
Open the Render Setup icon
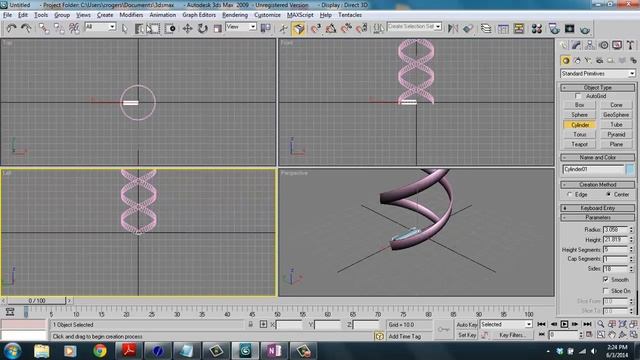click(553, 28)
